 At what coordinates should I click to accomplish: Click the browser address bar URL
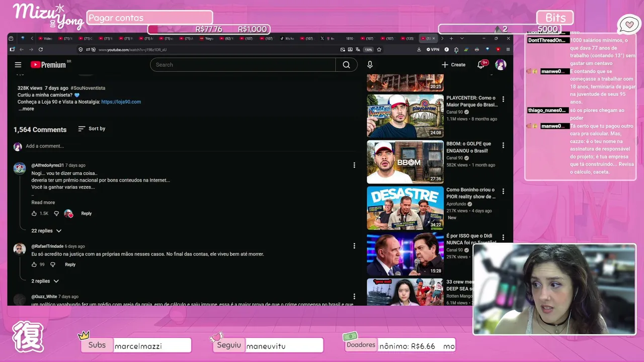(132, 50)
